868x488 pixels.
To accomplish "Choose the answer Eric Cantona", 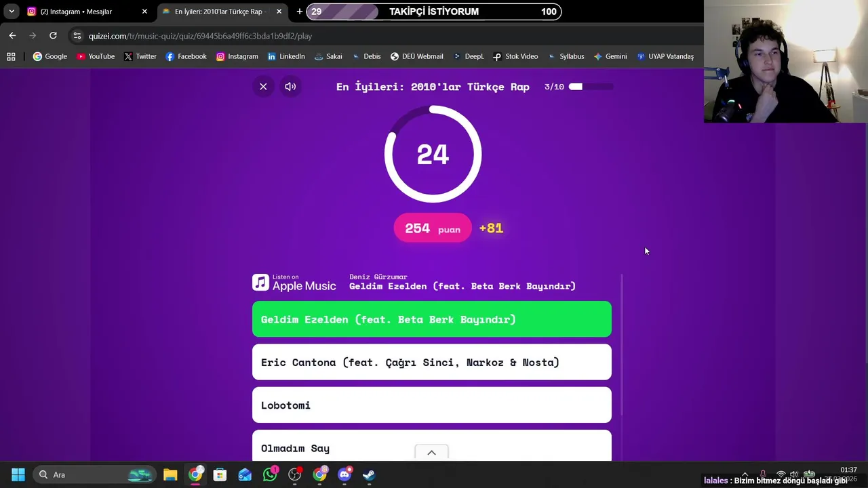I will pos(432,362).
